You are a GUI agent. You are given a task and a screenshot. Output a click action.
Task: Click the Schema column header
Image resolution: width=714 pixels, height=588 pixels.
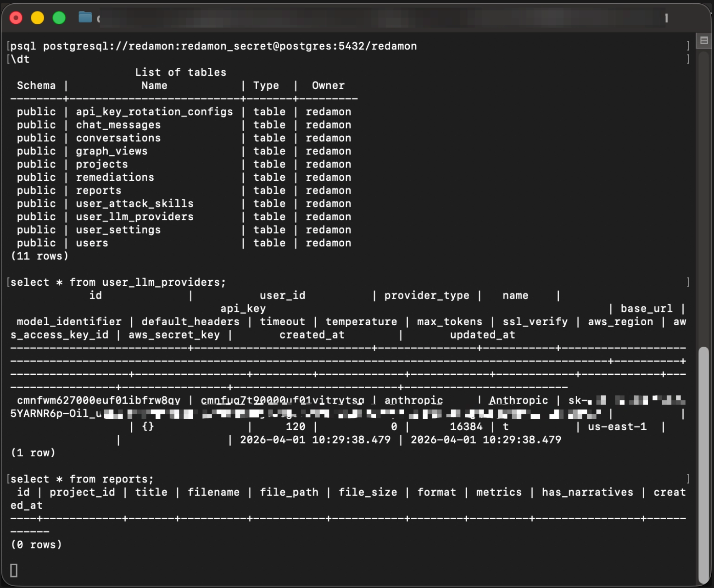point(36,86)
